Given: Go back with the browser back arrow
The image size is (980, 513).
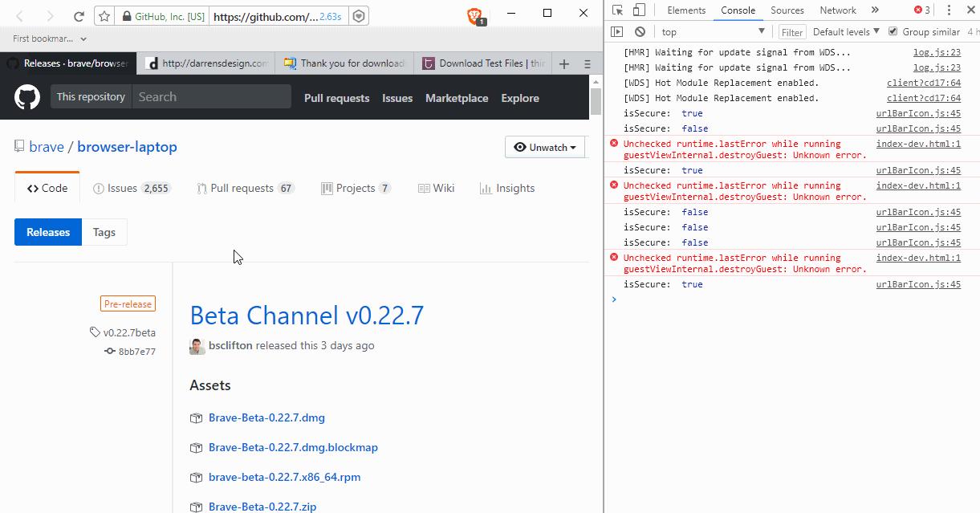Looking at the screenshot, I should 20,16.
